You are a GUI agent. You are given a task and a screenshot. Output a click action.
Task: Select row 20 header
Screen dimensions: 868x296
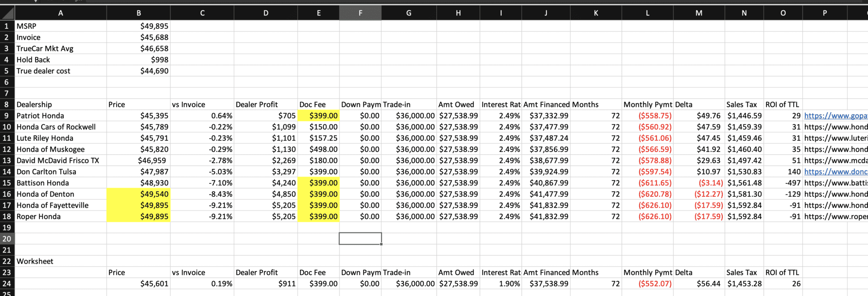[x=7, y=238]
